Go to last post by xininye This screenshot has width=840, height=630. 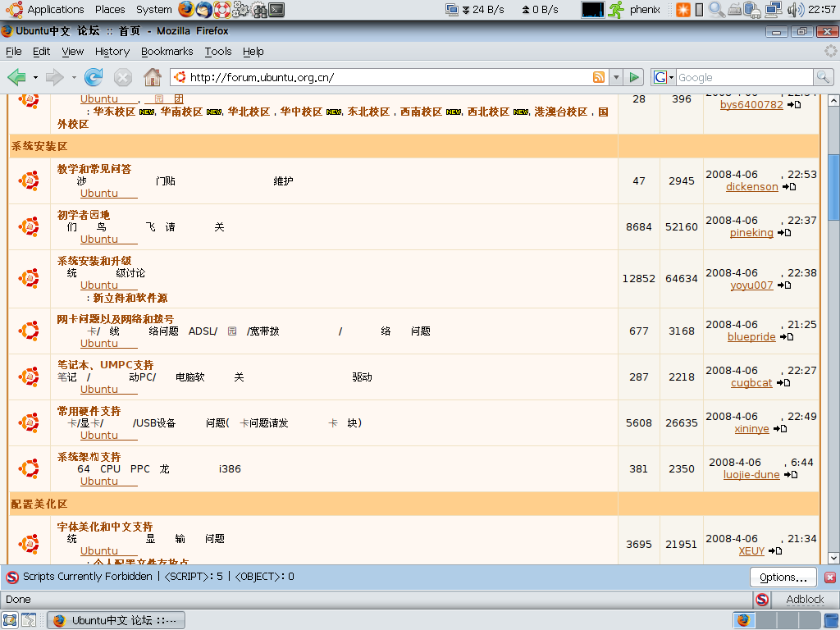780,428
